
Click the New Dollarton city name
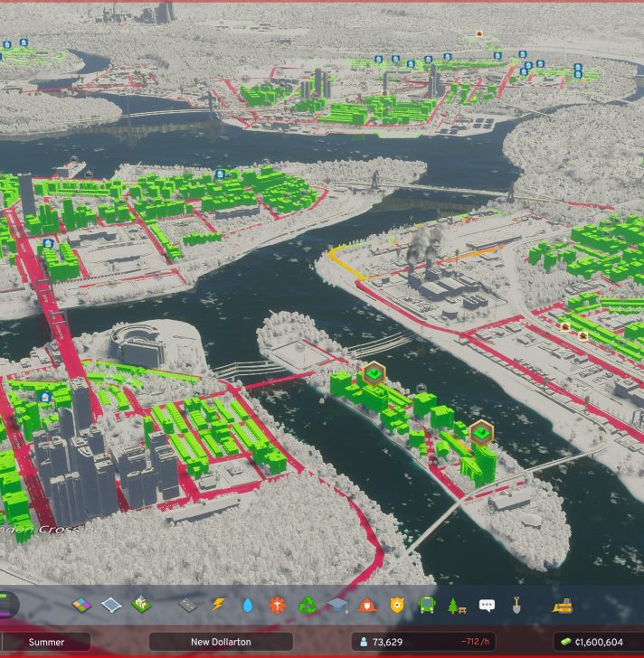point(221,642)
